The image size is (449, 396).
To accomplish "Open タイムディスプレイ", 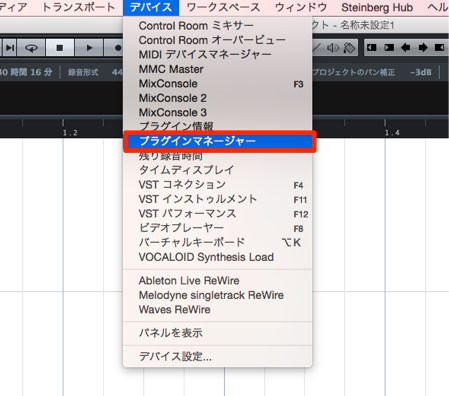I will point(218,170).
